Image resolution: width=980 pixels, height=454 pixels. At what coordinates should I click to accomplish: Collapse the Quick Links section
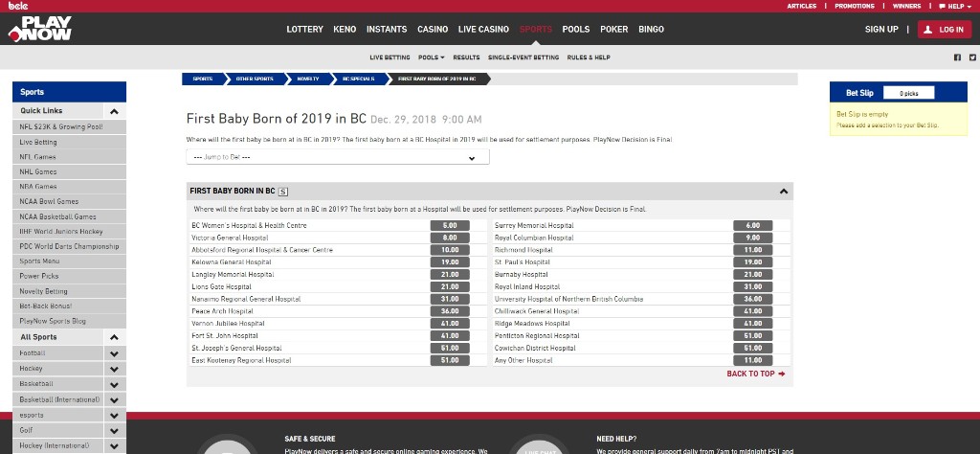pos(114,111)
